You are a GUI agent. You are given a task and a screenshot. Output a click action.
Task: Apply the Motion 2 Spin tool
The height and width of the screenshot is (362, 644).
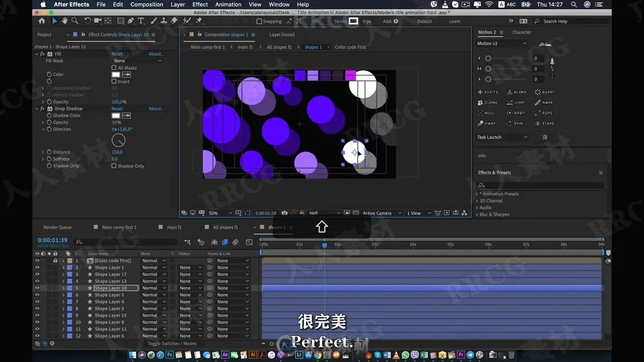point(515,123)
